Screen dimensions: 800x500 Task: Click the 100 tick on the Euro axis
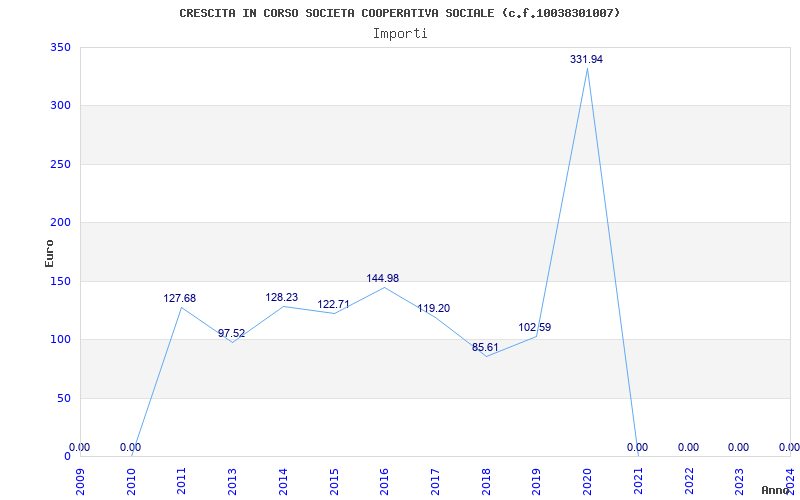[60, 339]
